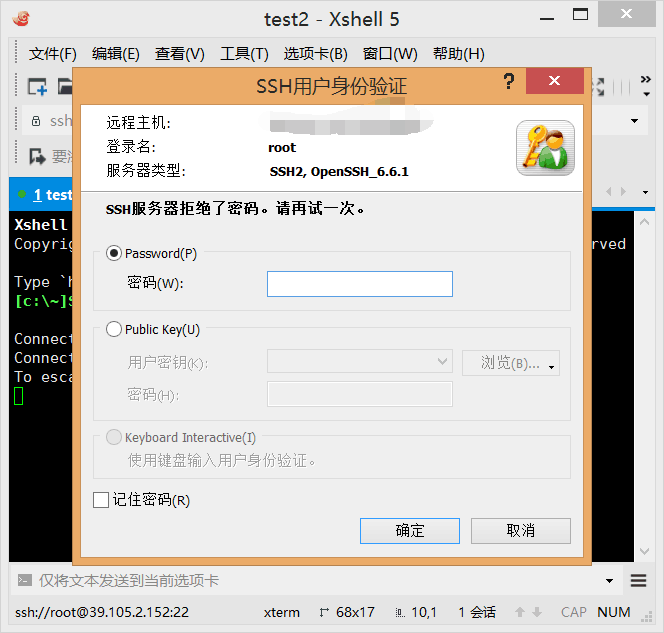
Task: Click the terminal size icon in status bar
Action: point(324,612)
